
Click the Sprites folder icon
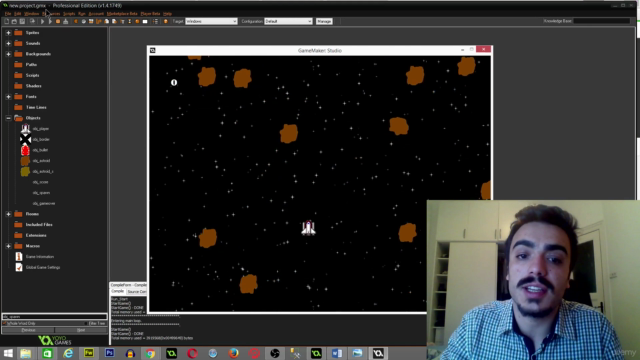click(x=18, y=33)
